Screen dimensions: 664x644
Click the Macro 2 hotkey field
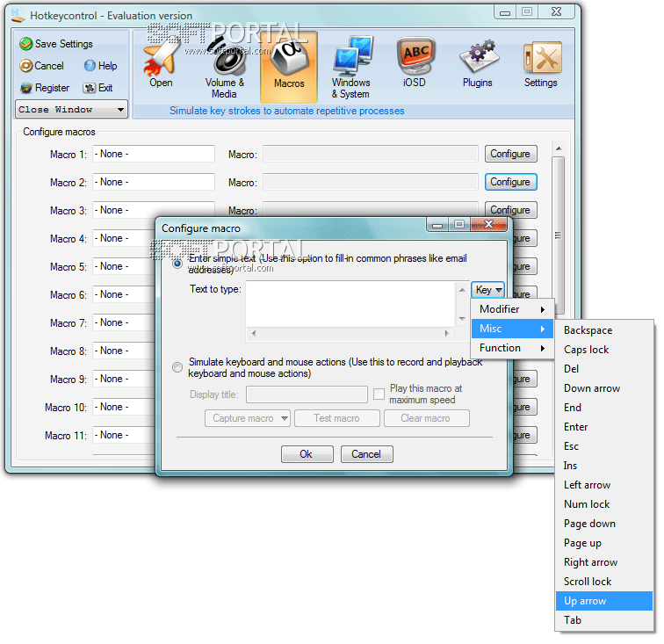154,182
